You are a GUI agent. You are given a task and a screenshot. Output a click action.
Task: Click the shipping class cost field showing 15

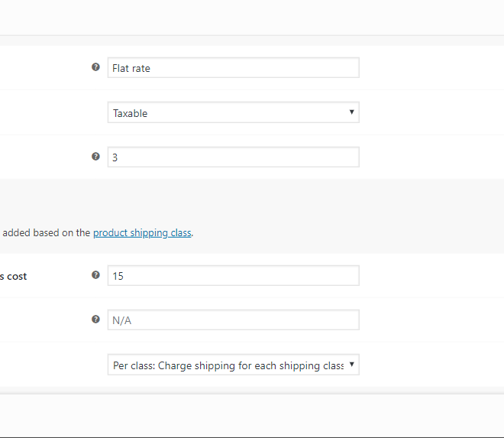click(234, 275)
